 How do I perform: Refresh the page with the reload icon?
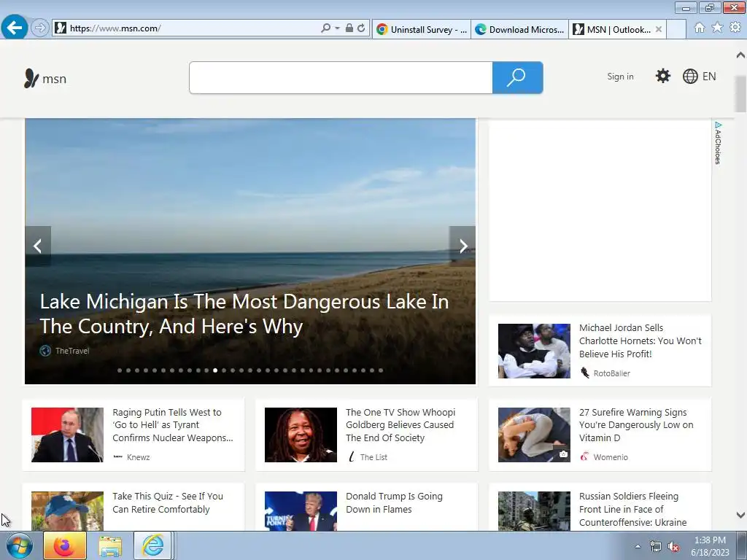[x=361, y=28]
